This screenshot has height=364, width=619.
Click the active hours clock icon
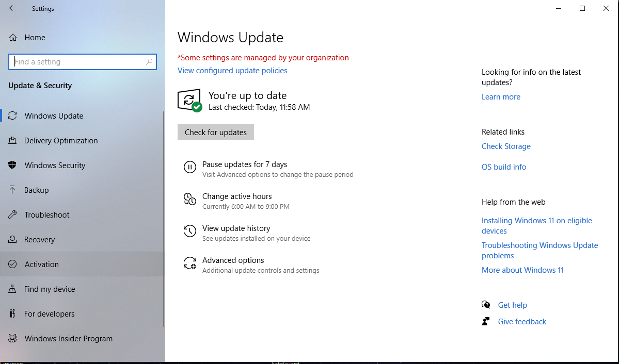(190, 199)
